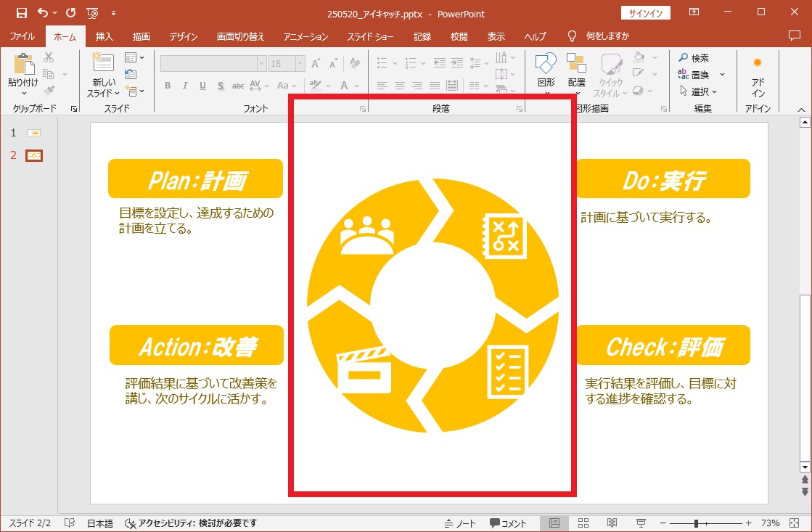
Task: Switch to Slide Sorter view in status bar
Action: click(x=583, y=523)
